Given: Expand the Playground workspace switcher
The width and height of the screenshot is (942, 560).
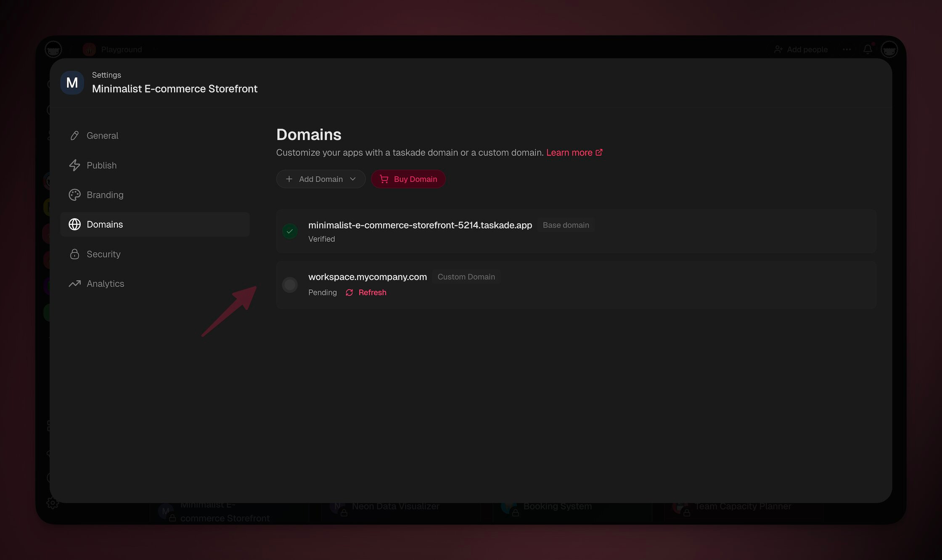Looking at the screenshot, I should click(121, 50).
